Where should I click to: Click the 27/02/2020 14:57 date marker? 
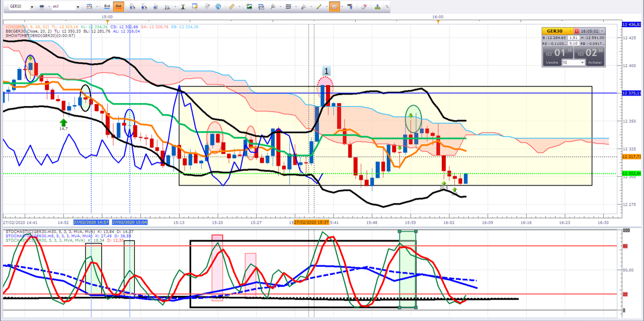91,222
